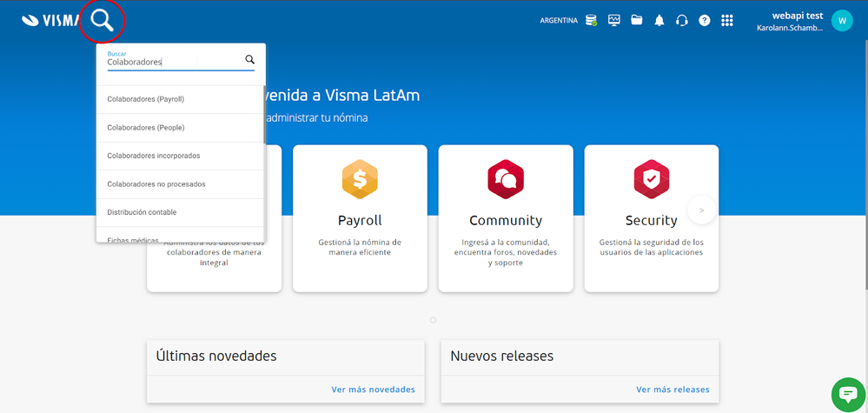Click Payroll description text Gestioná la nómina
This screenshot has height=413, width=868.
pos(360,247)
